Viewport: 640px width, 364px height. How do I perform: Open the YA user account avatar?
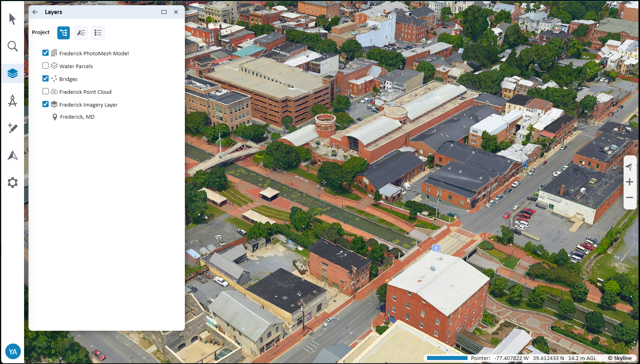(13, 352)
